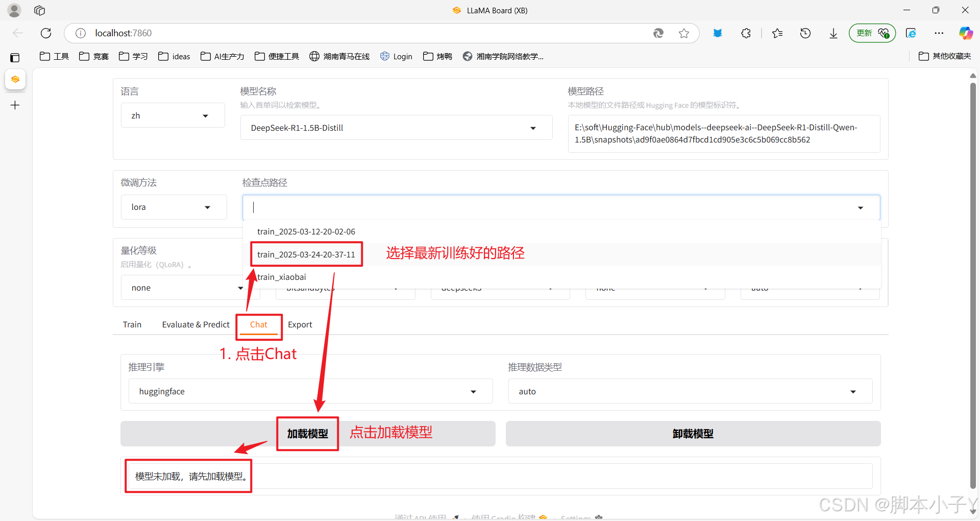Screen dimensions: 980x521
Task: Open a new tab with plus icon
Action: click(x=15, y=105)
